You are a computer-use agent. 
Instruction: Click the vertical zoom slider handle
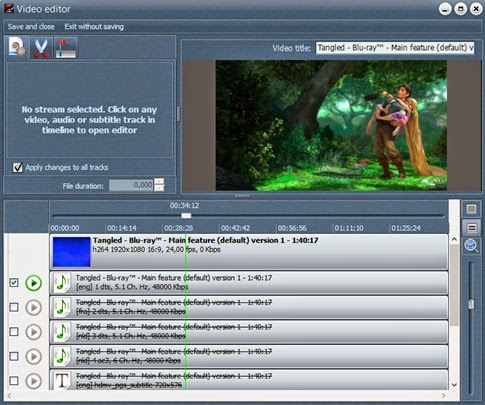coord(471,304)
